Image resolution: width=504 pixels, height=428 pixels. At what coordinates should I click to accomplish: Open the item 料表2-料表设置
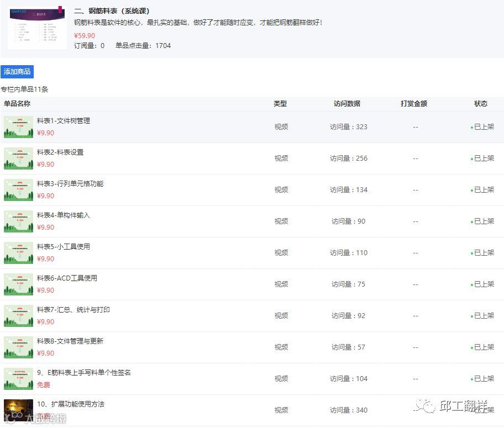(x=60, y=152)
